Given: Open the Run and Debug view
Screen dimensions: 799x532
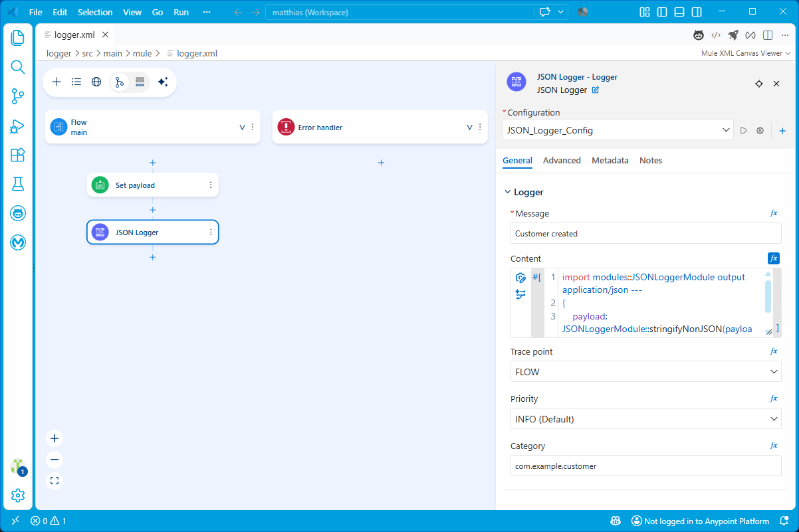Looking at the screenshot, I should pyautogui.click(x=18, y=126).
